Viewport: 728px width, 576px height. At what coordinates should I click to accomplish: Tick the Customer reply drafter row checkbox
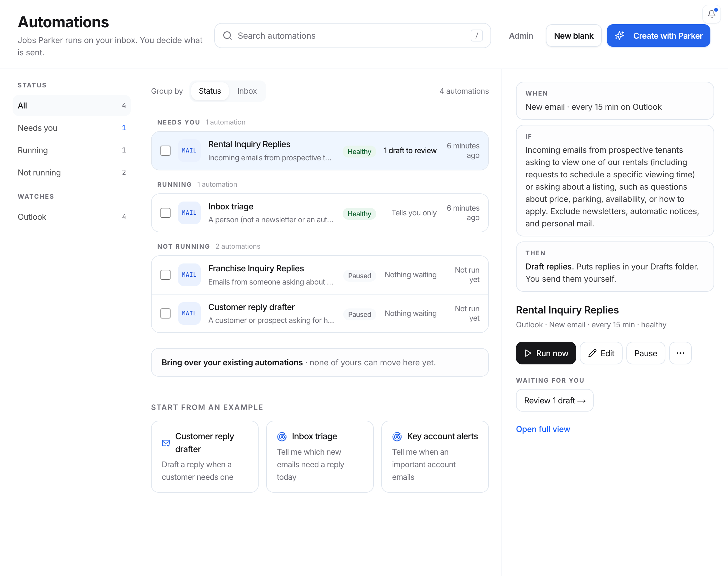point(165,313)
